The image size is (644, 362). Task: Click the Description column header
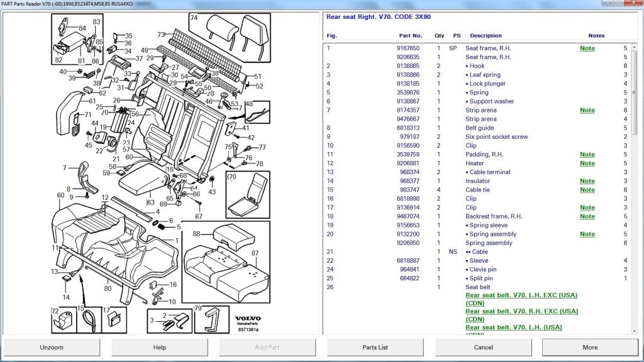[x=486, y=36]
